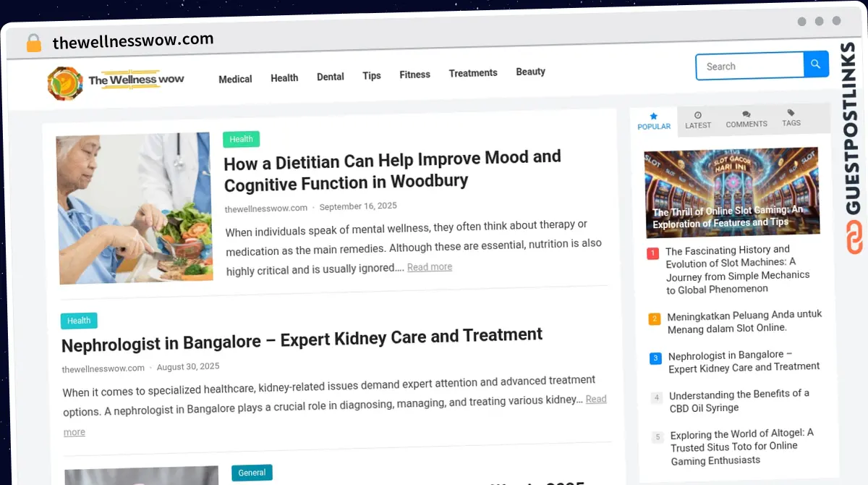The height and width of the screenshot is (485, 868).
Task: Click the tag icon on Tags tab
Action: coord(791,113)
